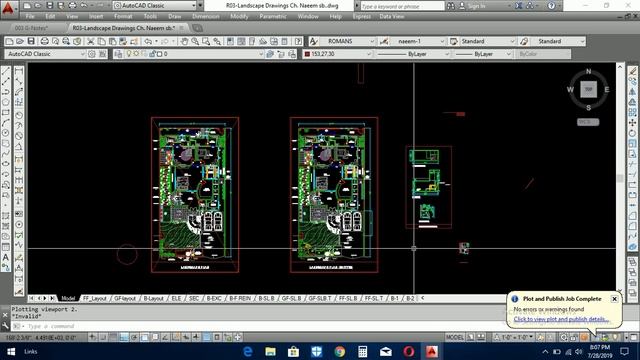Activate the Pan hand tool
Viewport: 640px width, 360px height.
click(x=184, y=41)
